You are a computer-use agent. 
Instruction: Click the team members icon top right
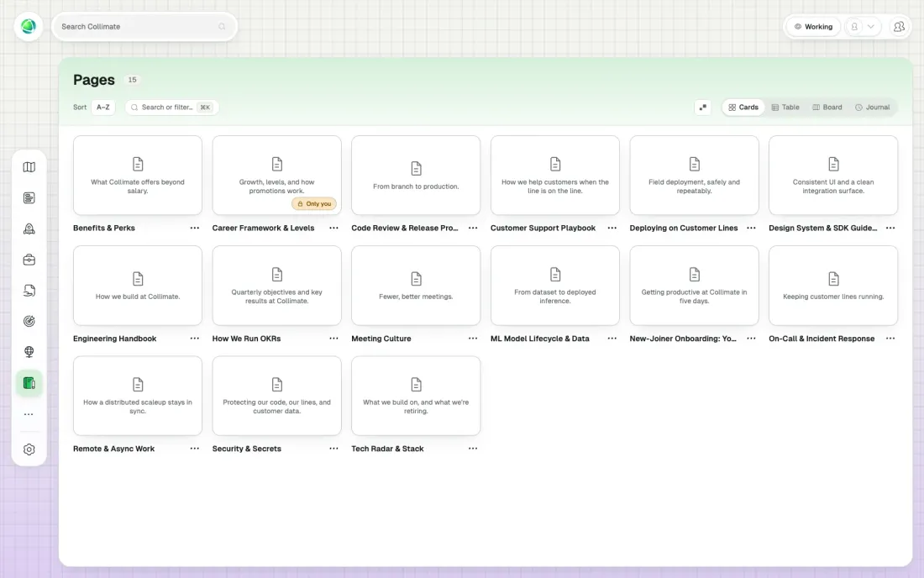tap(899, 27)
